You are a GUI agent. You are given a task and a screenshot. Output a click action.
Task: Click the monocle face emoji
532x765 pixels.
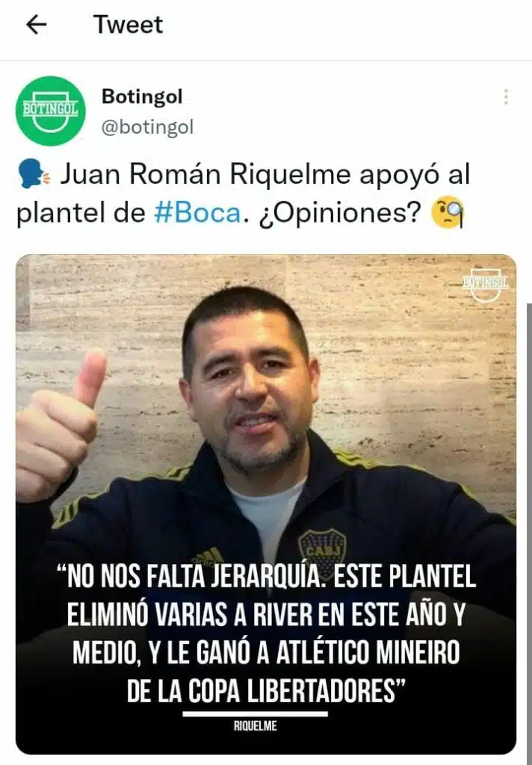tap(448, 212)
